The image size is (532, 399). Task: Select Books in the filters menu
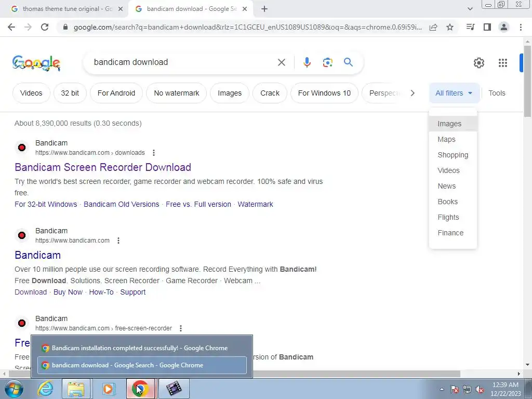(x=453, y=202)
